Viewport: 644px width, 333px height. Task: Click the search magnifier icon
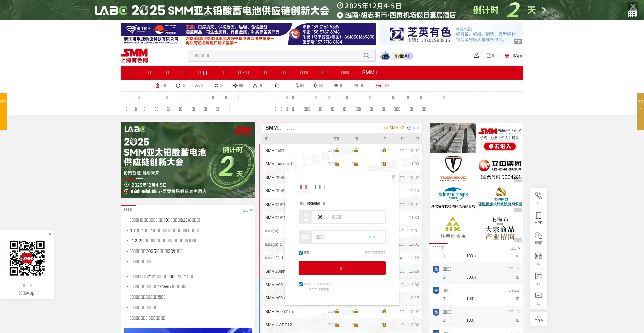[366, 55]
